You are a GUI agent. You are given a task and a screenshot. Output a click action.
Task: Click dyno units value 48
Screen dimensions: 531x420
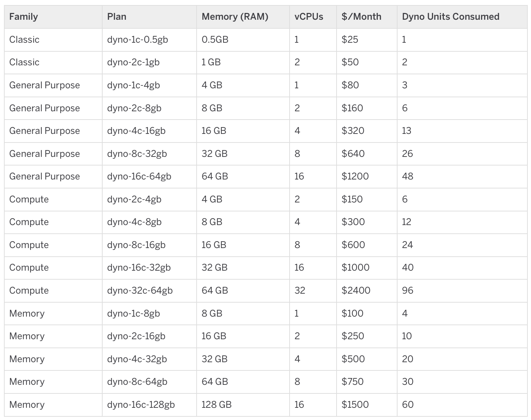click(408, 176)
